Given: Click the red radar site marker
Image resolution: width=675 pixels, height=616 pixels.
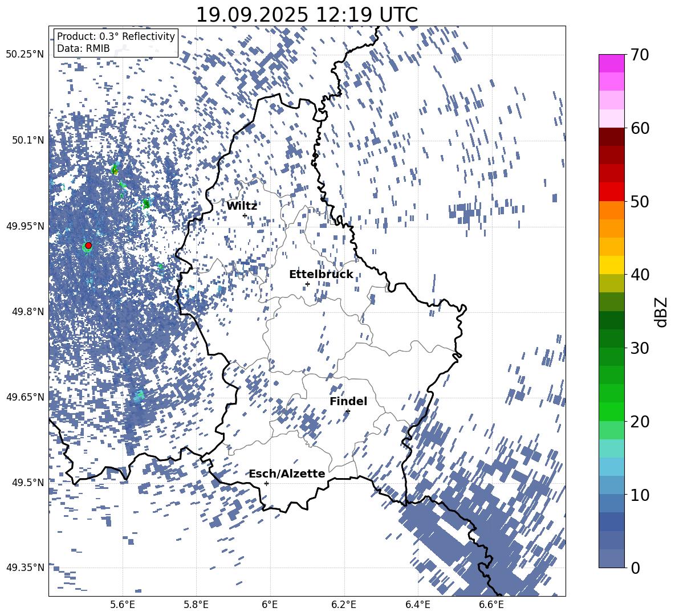Looking at the screenshot, I should pos(88,246).
